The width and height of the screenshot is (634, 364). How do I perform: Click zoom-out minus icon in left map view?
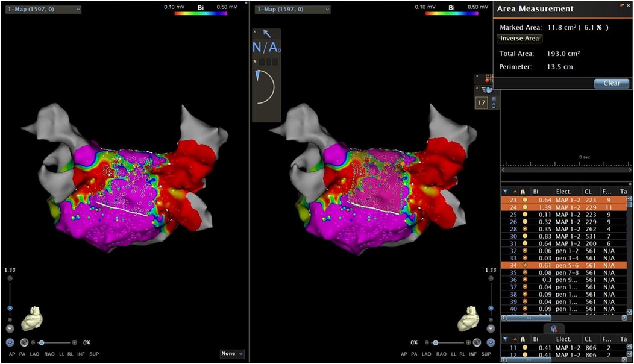pos(10,320)
